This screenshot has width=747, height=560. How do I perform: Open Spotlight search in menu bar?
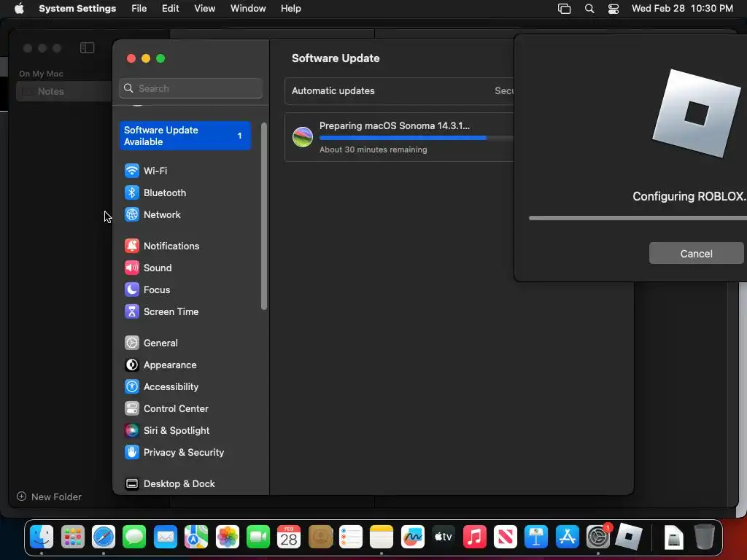(589, 9)
